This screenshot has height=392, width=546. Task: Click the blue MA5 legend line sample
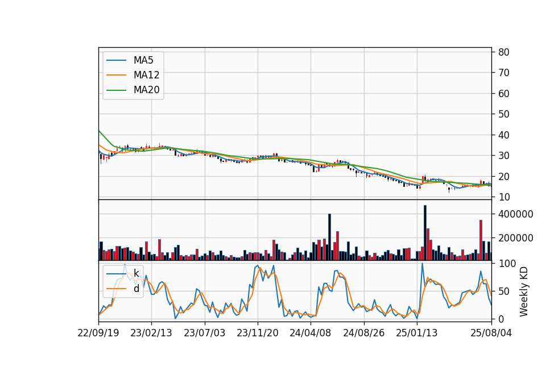(x=116, y=60)
